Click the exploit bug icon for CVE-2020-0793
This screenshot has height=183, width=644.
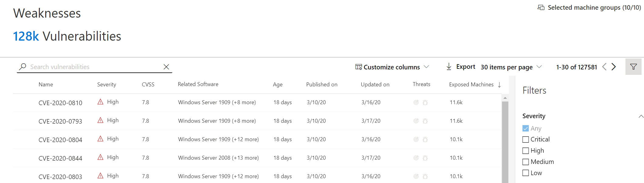click(x=425, y=121)
